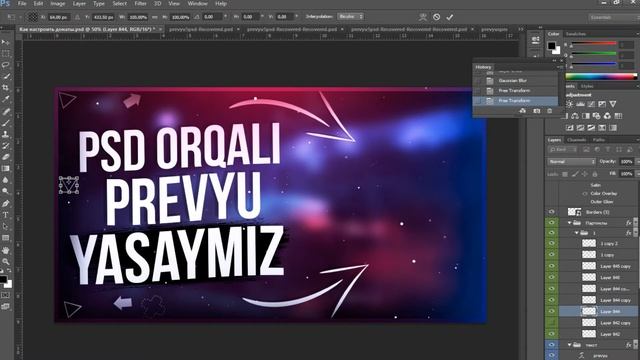
Task: Open the Kind layer filter dropdown
Action: coord(562,150)
